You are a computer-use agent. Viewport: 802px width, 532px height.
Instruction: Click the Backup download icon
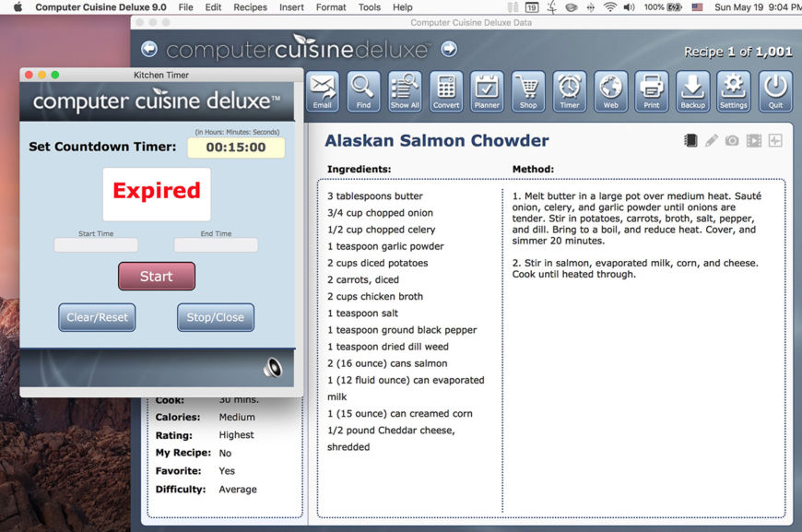click(x=692, y=91)
